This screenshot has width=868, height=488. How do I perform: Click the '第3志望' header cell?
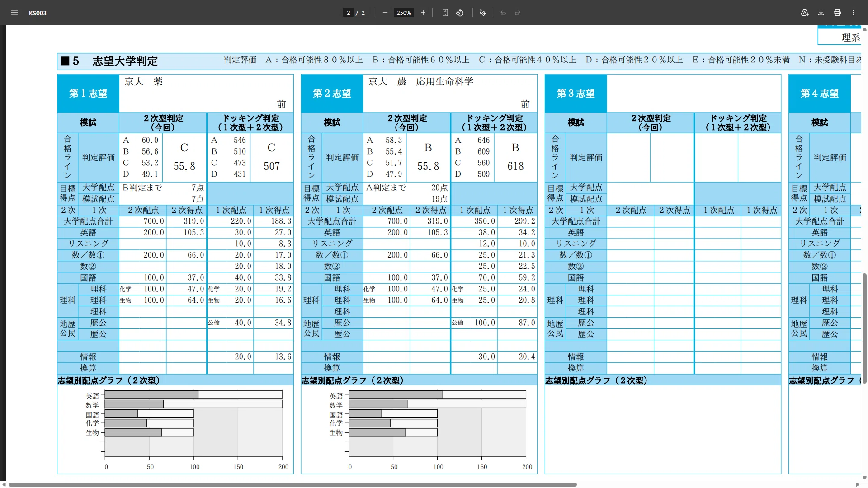[x=576, y=94]
